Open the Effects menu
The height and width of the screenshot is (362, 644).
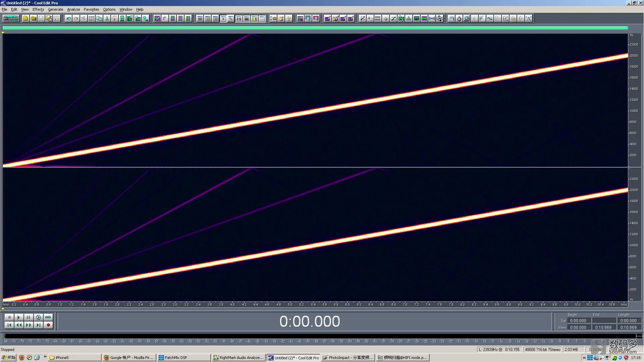click(38, 9)
